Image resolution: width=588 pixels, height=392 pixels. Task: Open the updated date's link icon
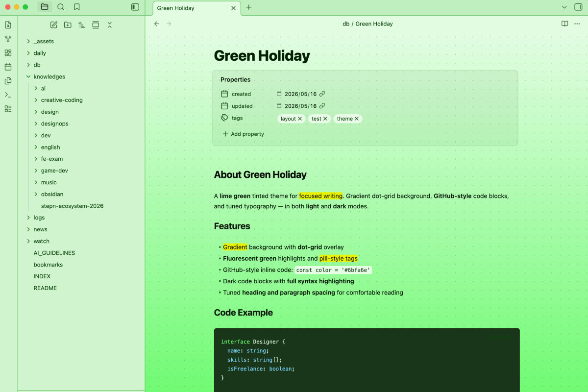click(x=322, y=105)
